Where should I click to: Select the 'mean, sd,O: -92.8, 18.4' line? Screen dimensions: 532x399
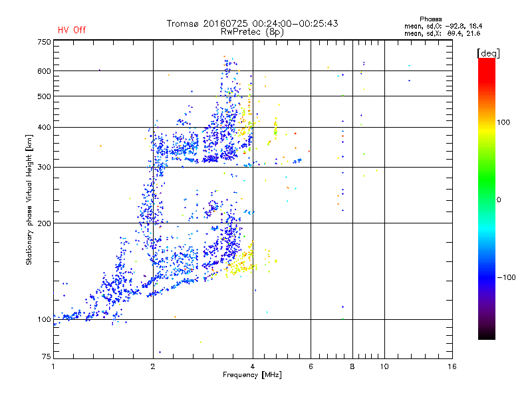click(443, 26)
